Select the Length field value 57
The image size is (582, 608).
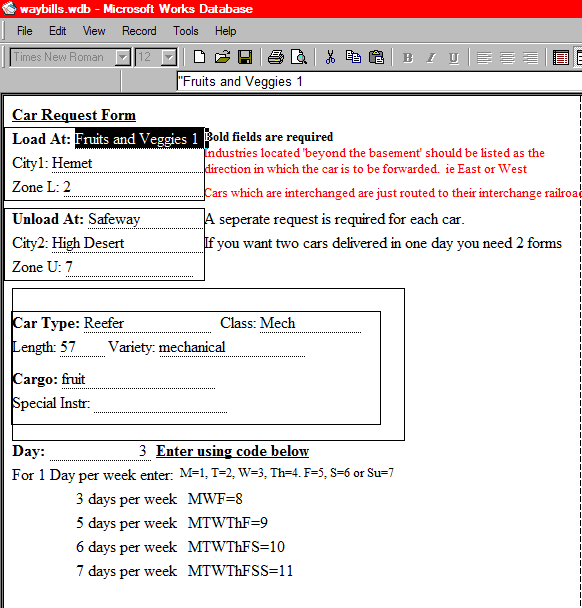coord(82,347)
